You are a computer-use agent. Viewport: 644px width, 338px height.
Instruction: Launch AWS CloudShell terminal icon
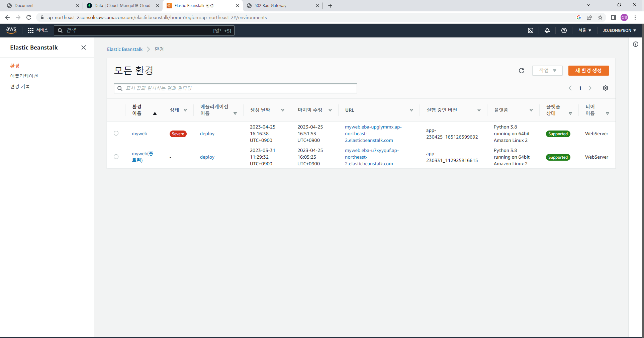531,30
